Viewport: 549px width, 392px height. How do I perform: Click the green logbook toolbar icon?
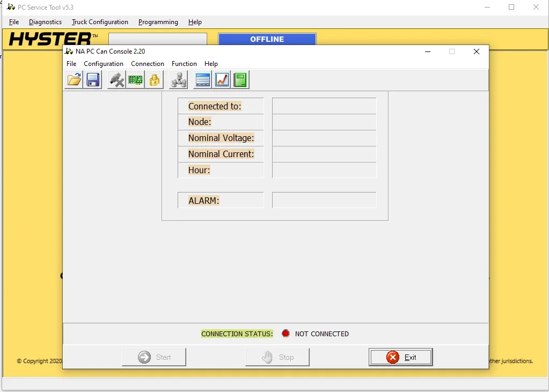click(240, 79)
